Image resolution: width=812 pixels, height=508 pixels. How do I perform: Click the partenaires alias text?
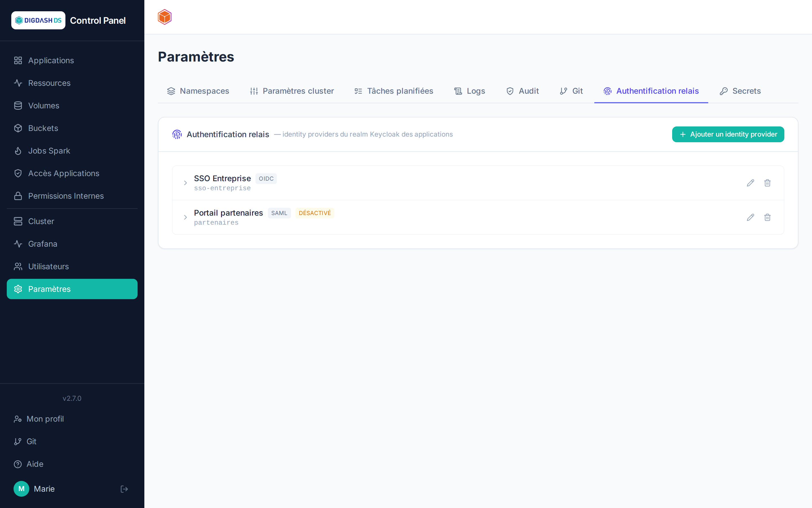(216, 222)
